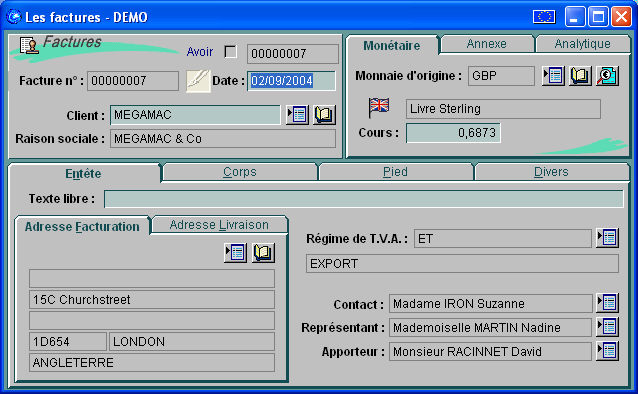Click the European flag icon in title bar
The height and width of the screenshot is (394, 638).
[544, 17]
